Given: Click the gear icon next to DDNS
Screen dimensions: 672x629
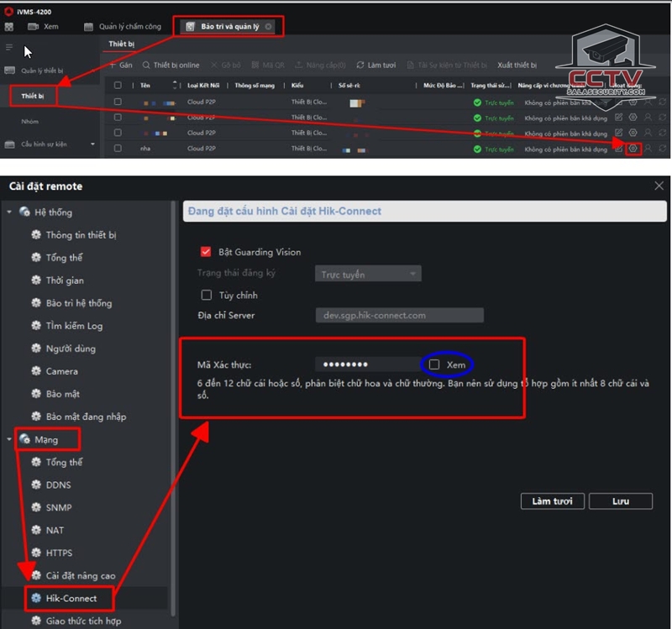Looking at the screenshot, I should [37, 485].
